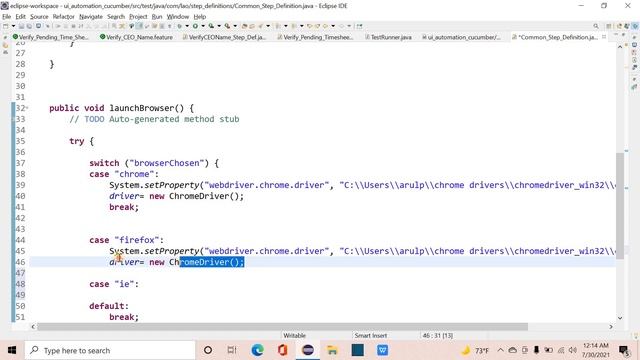Open the Debug configurations dropdown arrow

[x=187, y=26]
